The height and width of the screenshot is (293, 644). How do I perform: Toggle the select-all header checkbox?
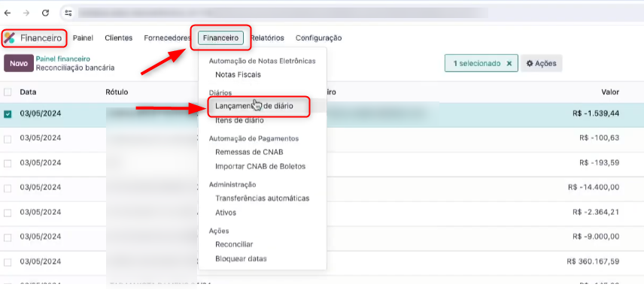pyautogui.click(x=8, y=92)
